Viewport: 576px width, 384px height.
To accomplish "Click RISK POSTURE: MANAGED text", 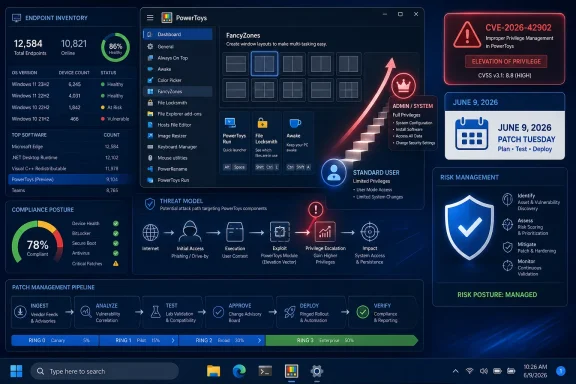I will 497,295.
